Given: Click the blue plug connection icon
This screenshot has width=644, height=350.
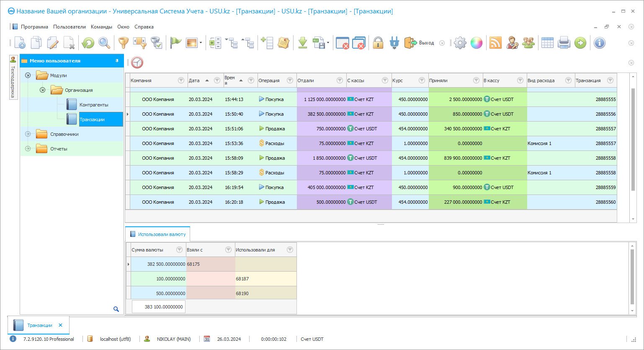Looking at the screenshot, I should [394, 43].
